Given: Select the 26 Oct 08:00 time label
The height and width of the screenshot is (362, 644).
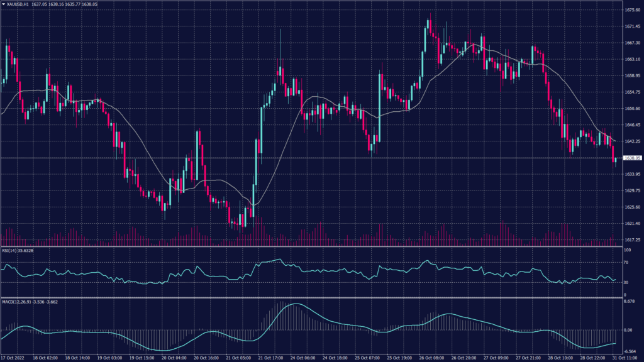Looking at the screenshot, I should coord(434,357).
